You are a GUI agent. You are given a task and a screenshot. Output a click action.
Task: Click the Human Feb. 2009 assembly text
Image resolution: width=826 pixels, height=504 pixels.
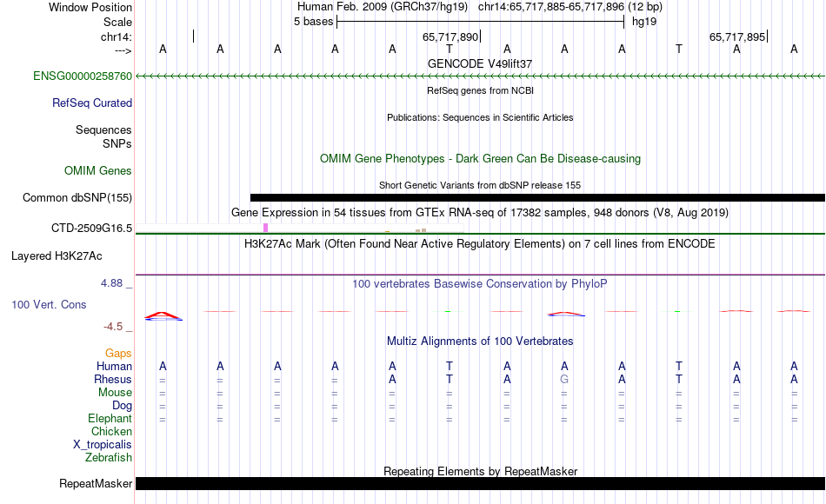click(x=383, y=7)
